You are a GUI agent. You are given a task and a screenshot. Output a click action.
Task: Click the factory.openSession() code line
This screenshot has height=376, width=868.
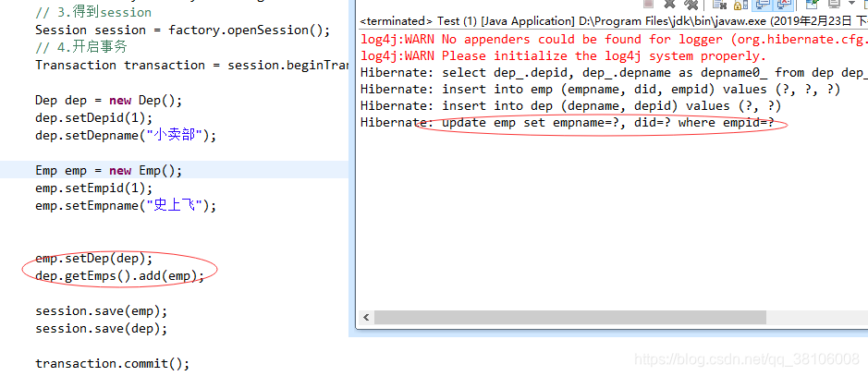(x=183, y=30)
